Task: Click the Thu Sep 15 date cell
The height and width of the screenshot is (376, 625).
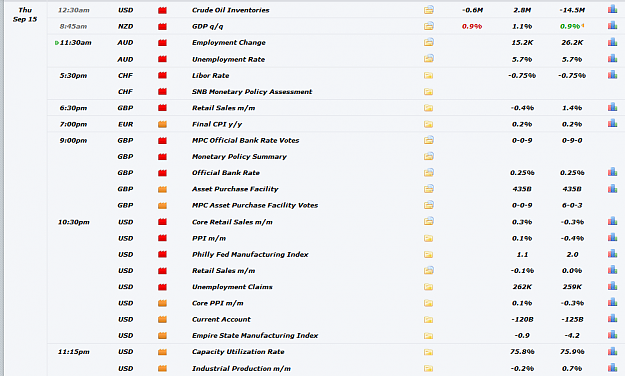Action: (25, 14)
